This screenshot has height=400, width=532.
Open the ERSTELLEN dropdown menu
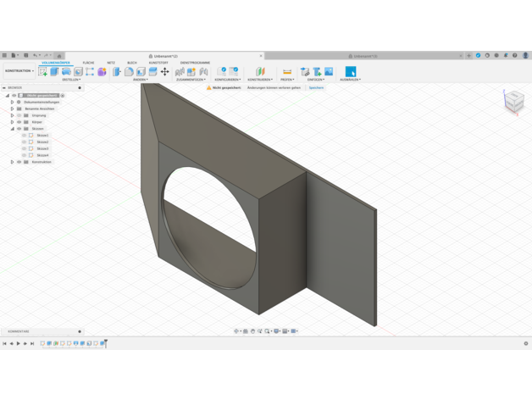point(71,80)
